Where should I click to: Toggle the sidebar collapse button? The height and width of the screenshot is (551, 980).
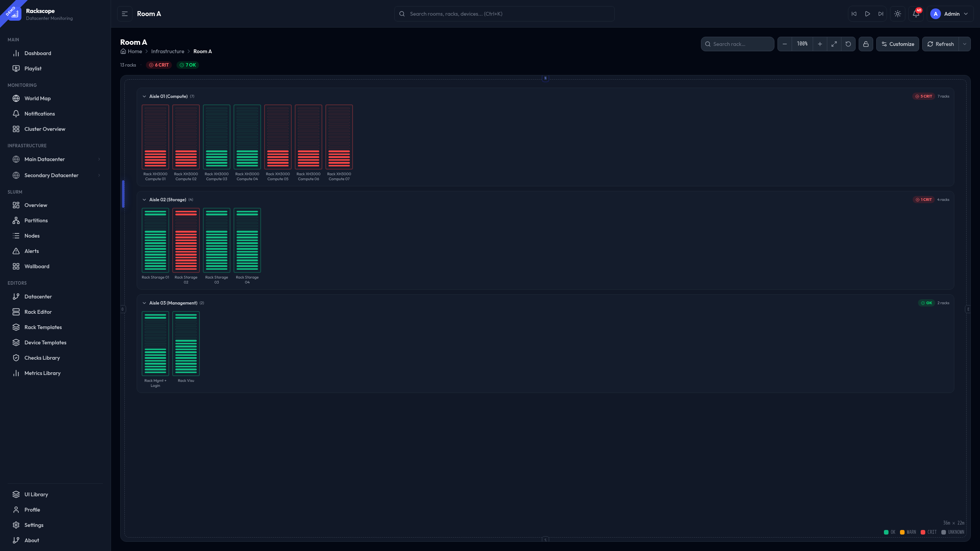click(x=124, y=14)
